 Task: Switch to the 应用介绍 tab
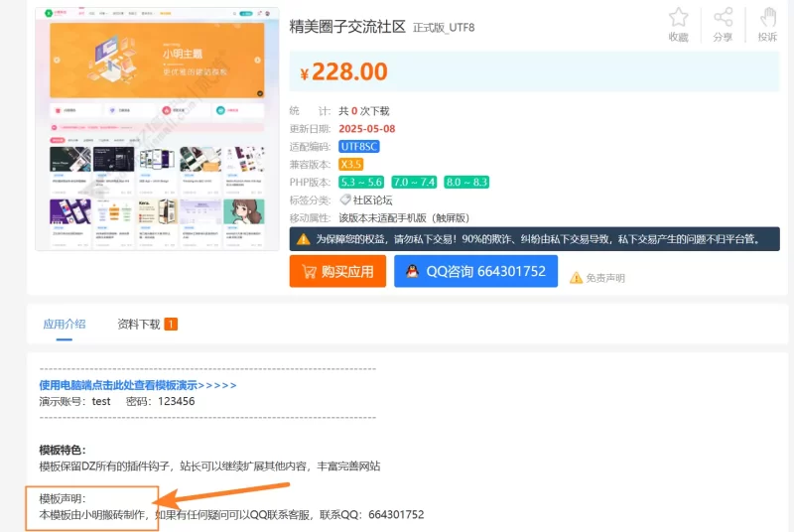click(65, 324)
